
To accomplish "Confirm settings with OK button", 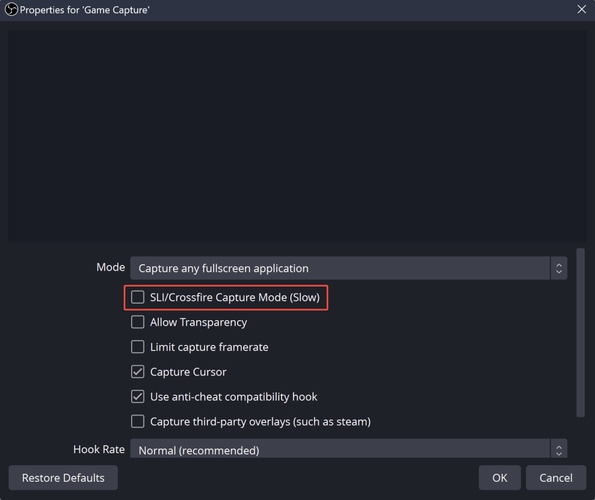I will pos(499,478).
